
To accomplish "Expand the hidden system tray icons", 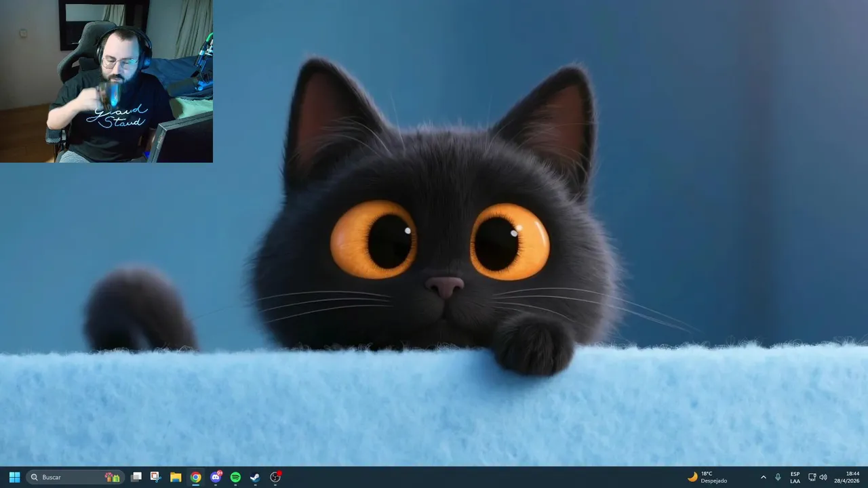I will click(763, 477).
